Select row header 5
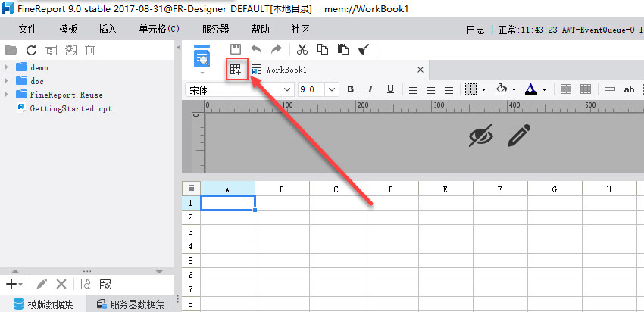The width and height of the screenshot is (644, 312). click(x=191, y=261)
